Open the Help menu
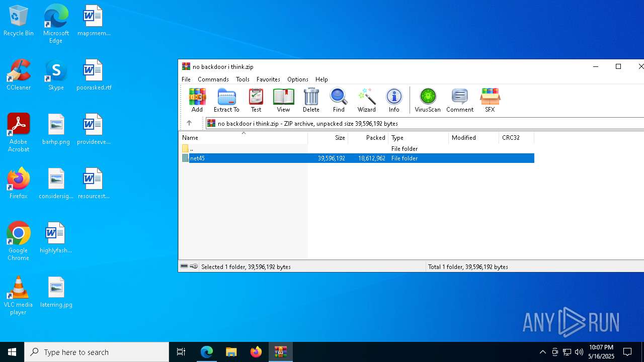The image size is (644, 362). (321, 79)
